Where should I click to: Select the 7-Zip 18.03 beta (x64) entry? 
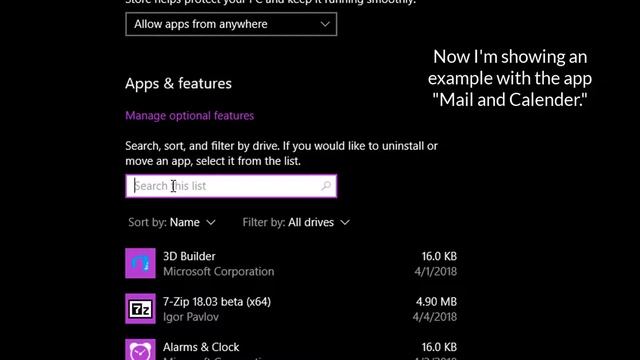point(217,302)
